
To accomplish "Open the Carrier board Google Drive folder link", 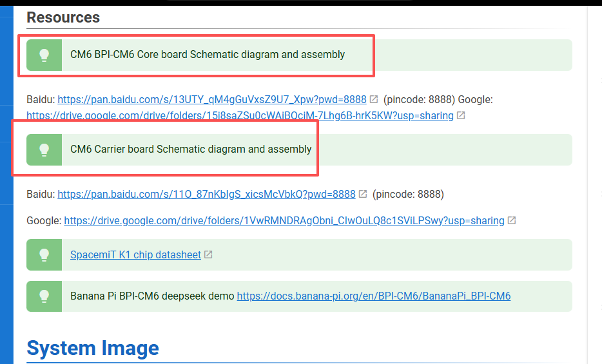I will click(x=284, y=220).
